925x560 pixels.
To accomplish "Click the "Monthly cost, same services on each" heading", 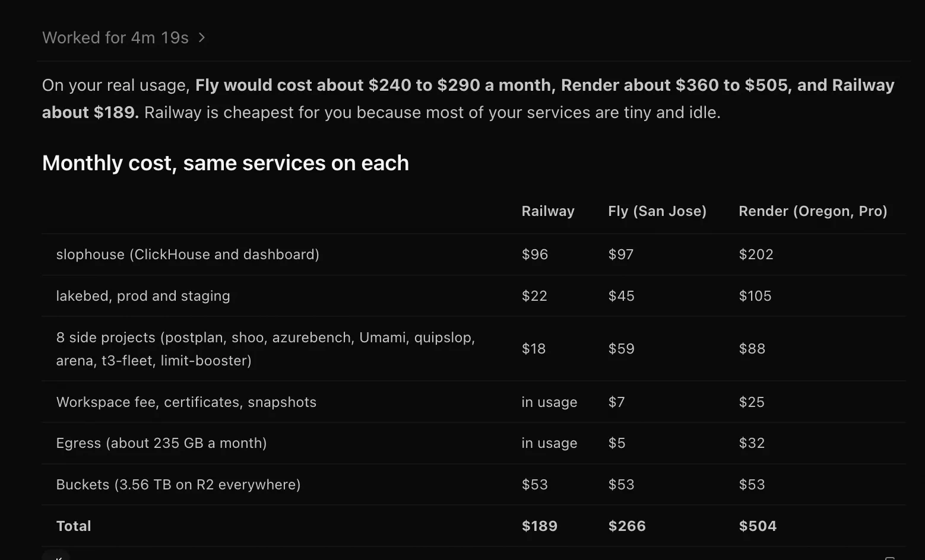I will (x=226, y=163).
